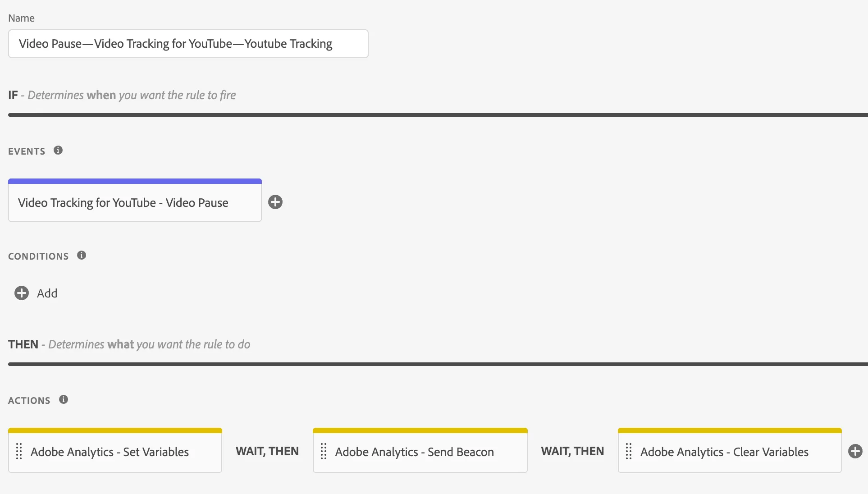Image resolution: width=868 pixels, height=494 pixels.
Task: Grab the Clear Variables drag handle
Action: coord(629,451)
